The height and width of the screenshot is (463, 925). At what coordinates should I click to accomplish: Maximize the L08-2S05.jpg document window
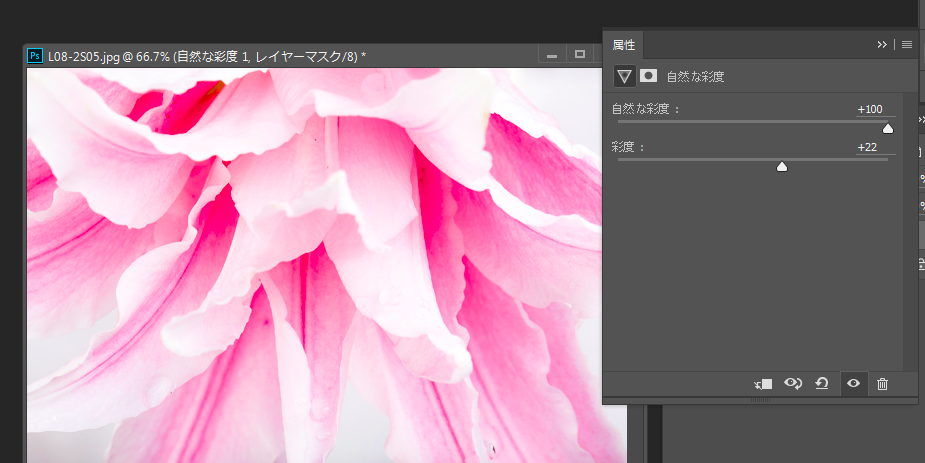click(x=580, y=55)
